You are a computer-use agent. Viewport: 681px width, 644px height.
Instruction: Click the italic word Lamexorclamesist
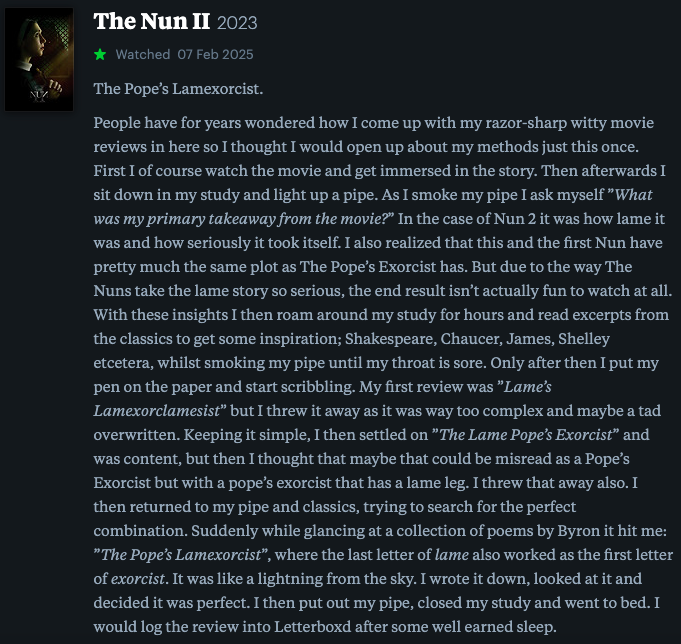point(157,410)
